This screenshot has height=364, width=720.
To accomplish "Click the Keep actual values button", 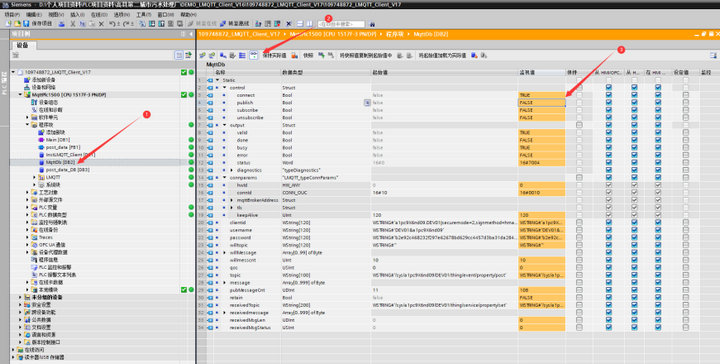I will (x=274, y=56).
